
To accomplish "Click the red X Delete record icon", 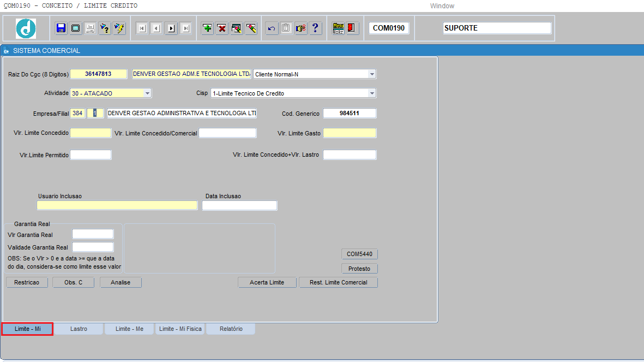I will tap(222, 28).
